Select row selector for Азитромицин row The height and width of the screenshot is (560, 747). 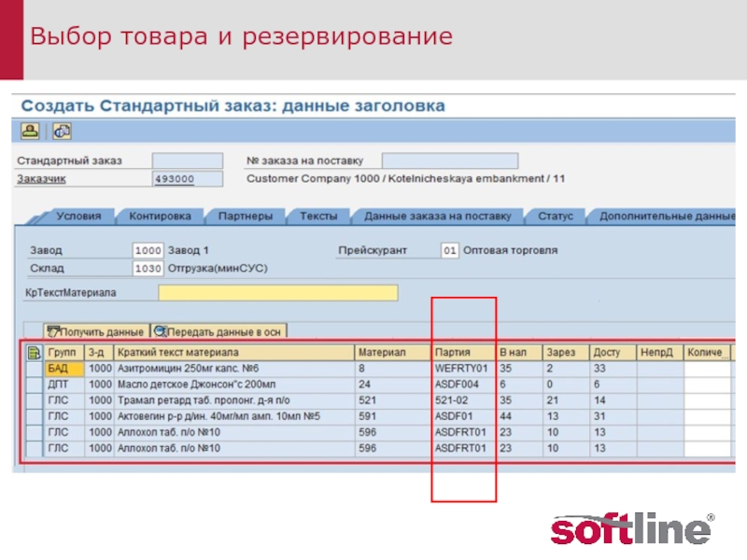pyautogui.click(x=35, y=369)
